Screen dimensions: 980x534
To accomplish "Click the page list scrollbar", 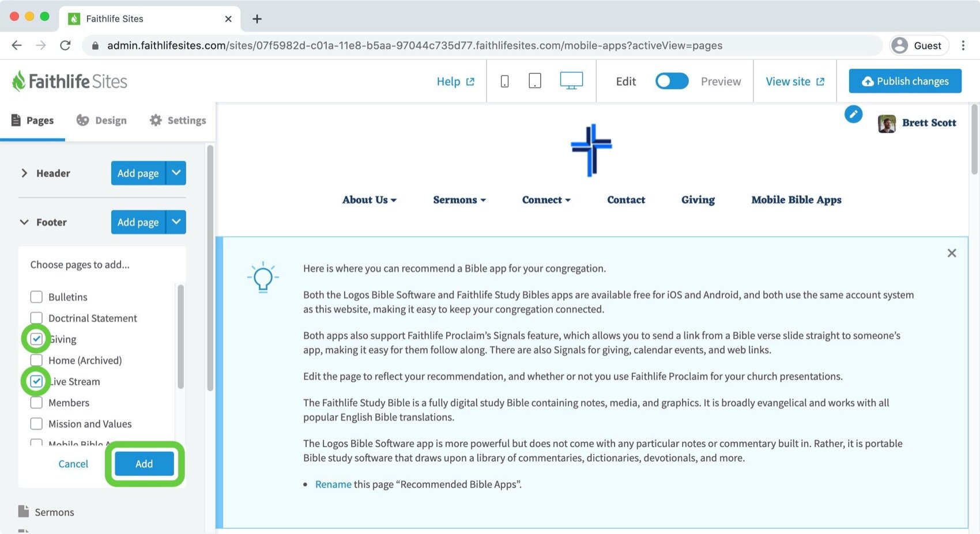I will [x=180, y=337].
